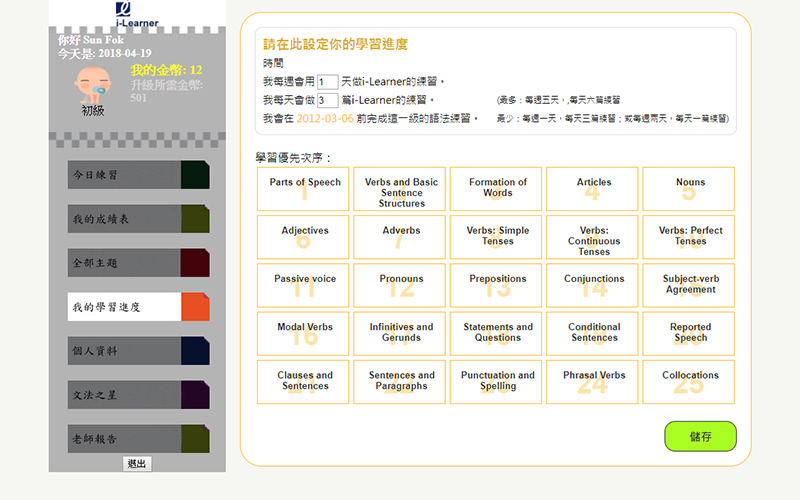Viewport: 800px width, 500px height.
Task: Select the Prepositions tile
Action: (x=496, y=285)
